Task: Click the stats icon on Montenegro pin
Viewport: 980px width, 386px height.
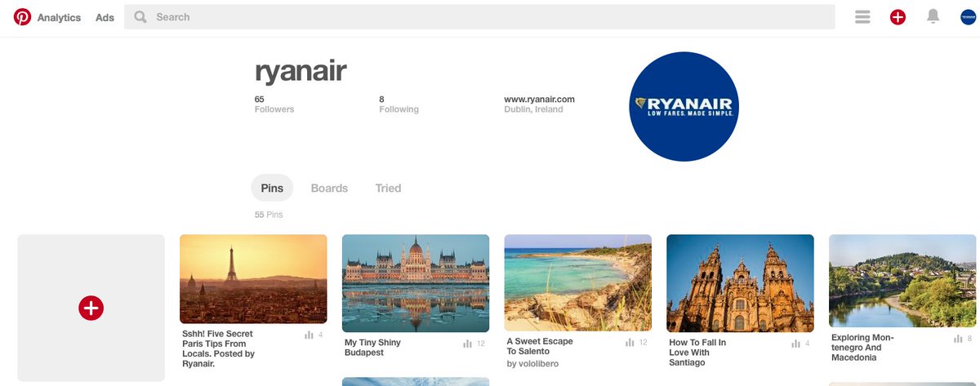Action: (958, 339)
